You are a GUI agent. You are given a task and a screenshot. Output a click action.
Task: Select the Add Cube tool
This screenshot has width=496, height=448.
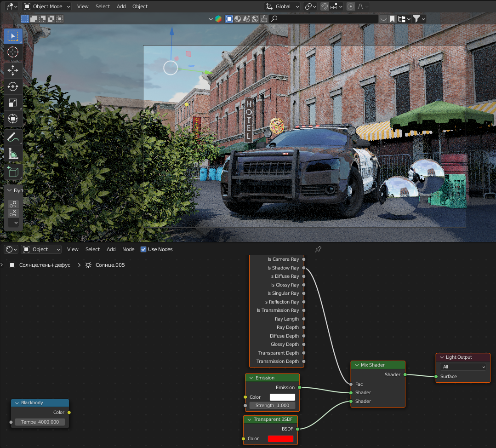[13, 172]
